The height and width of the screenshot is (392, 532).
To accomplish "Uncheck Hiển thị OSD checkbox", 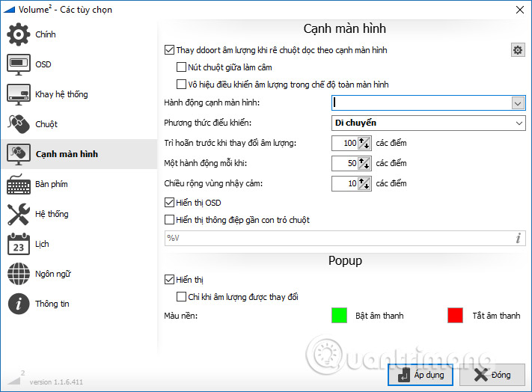I will point(169,203).
